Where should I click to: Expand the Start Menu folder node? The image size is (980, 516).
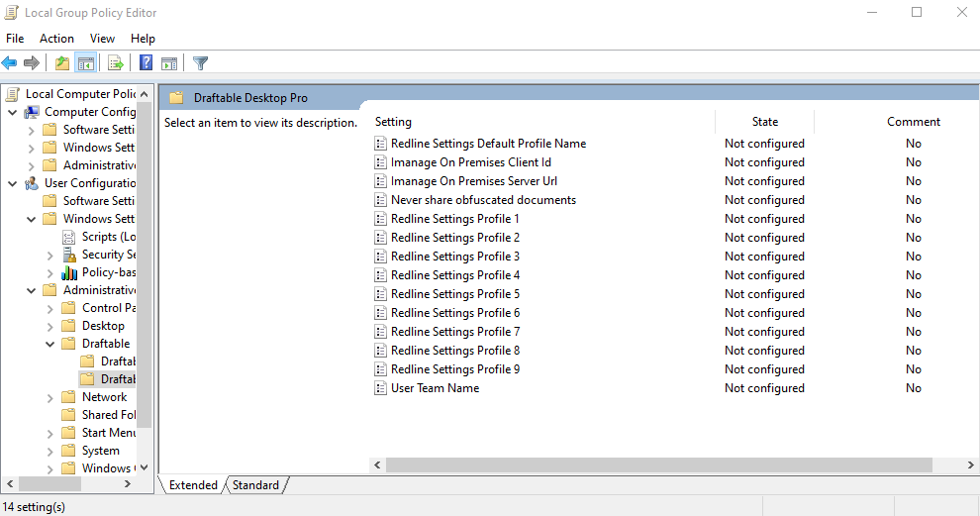point(50,434)
